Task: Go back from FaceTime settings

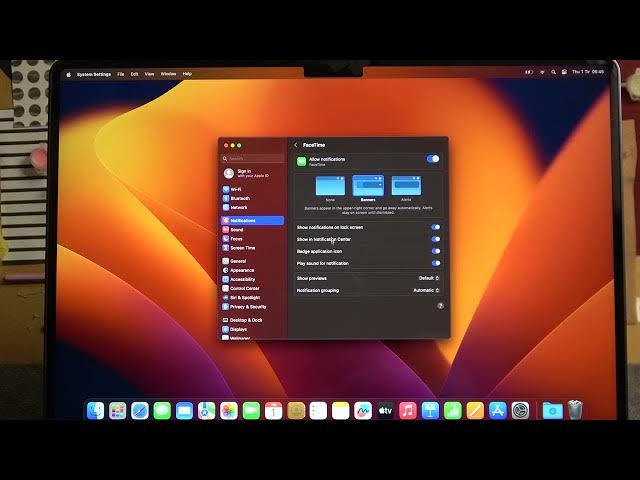Action: (296, 145)
